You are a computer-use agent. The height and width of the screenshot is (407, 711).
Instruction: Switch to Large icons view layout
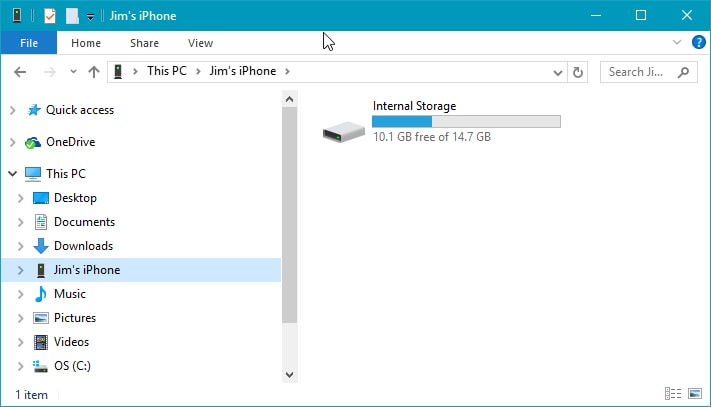click(693, 394)
